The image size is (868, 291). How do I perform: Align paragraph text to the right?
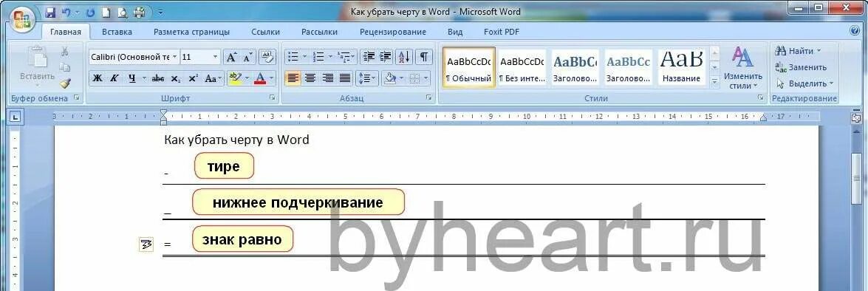(328, 78)
